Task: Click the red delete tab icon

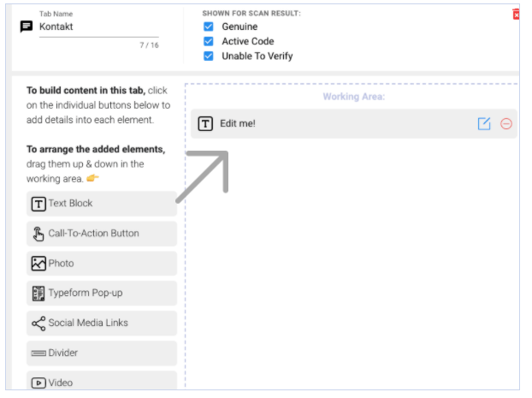Action: click(516, 15)
